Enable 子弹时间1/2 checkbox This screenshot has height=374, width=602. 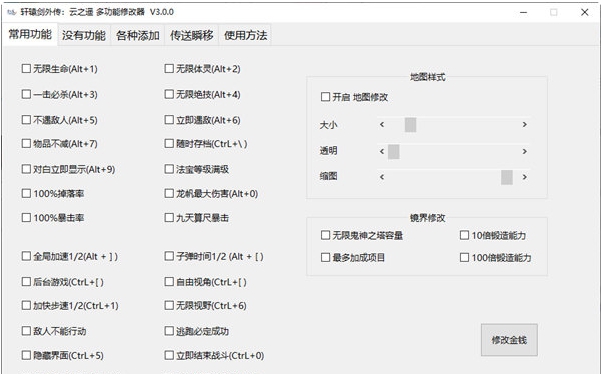coord(169,257)
